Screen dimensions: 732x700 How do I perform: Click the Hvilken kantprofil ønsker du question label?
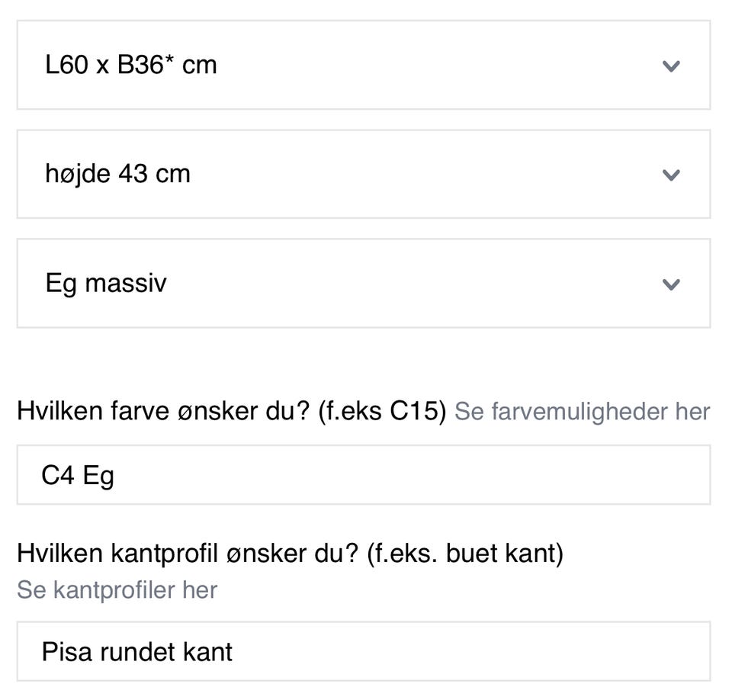[188, 553]
